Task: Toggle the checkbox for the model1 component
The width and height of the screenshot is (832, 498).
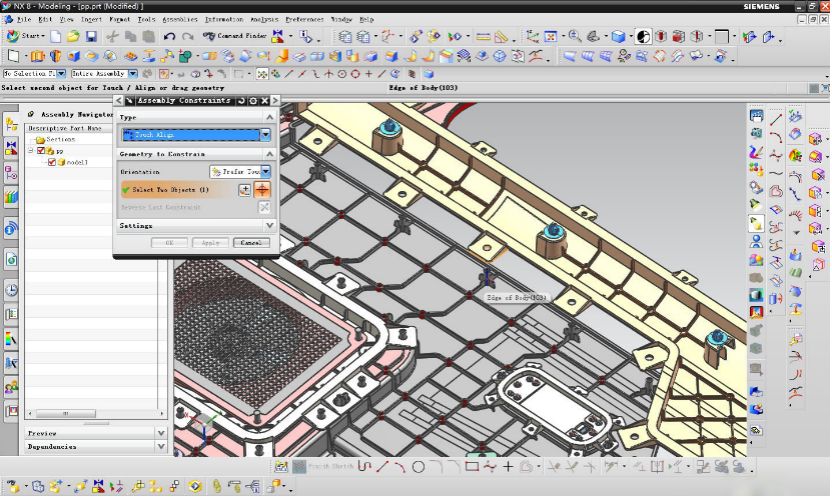Action: [52, 162]
